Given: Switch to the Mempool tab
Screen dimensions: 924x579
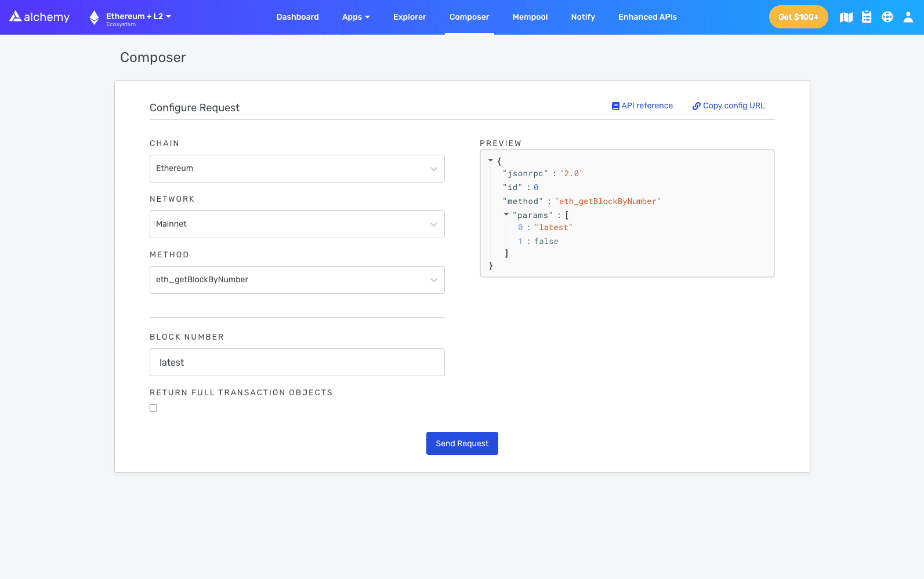Looking at the screenshot, I should coord(530,17).
